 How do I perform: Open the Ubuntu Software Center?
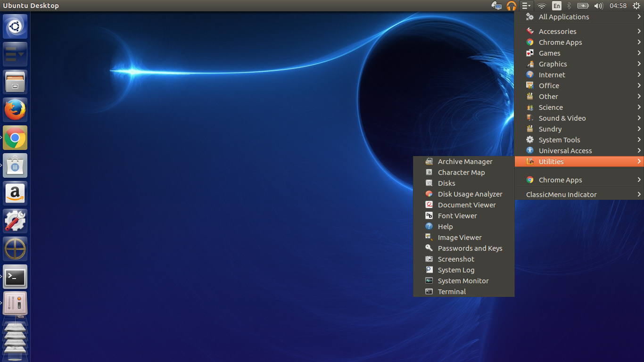tap(15, 165)
